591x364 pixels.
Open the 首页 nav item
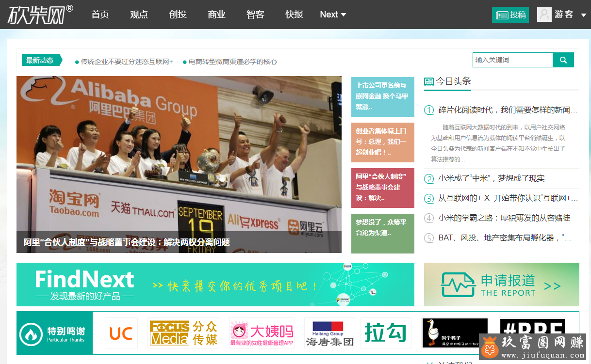100,15
